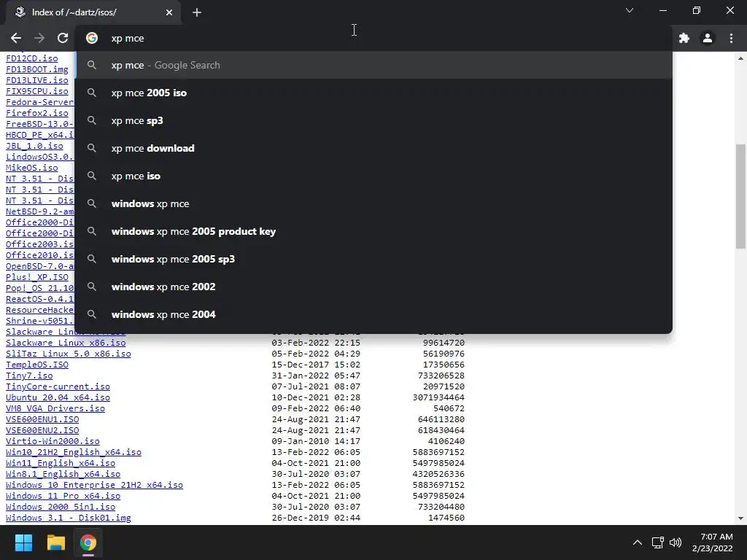Choose 'windows xp mce 2004' suggestion

tap(374, 314)
